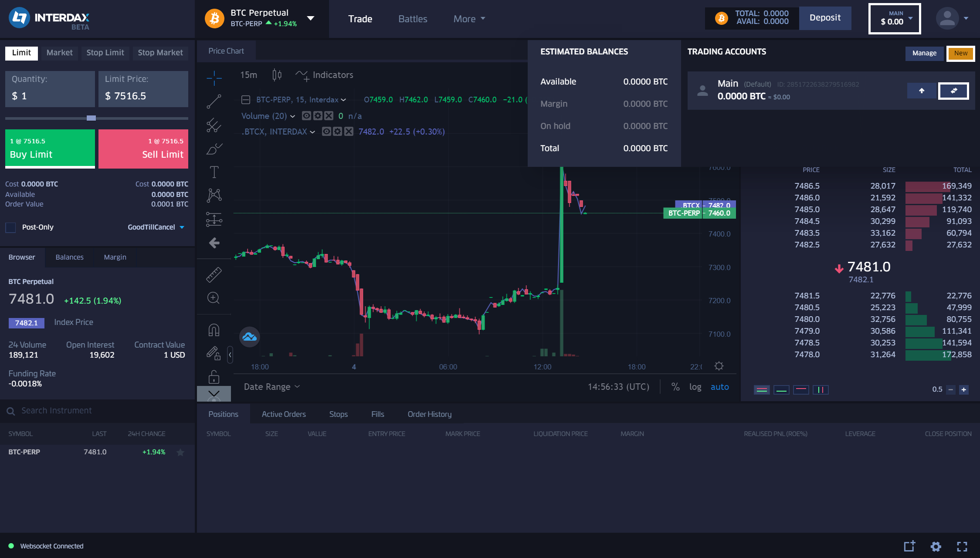
Task: Click the transfer arrows on Main account
Action: click(x=953, y=91)
